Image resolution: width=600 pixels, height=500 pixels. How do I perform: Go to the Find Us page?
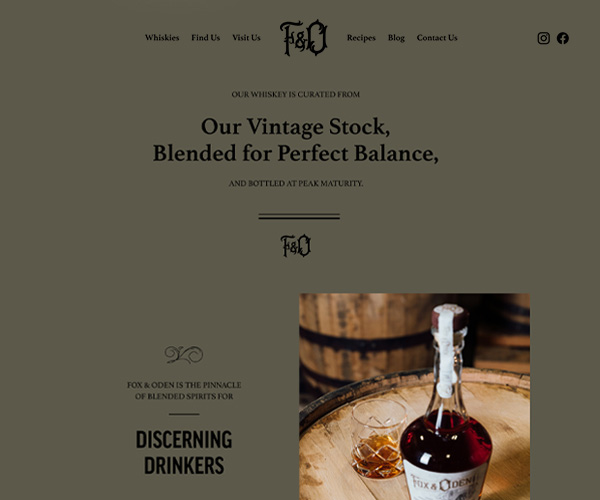[205, 37]
